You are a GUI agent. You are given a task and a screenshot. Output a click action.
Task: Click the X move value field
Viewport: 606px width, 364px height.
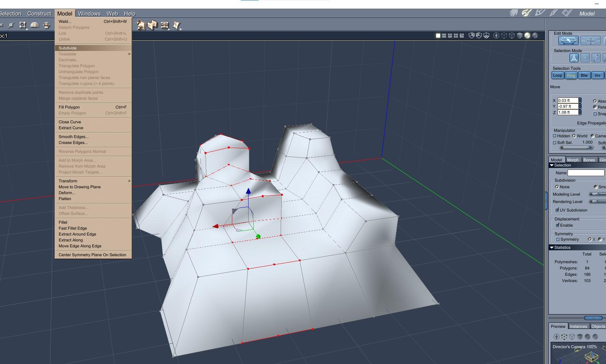click(x=568, y=100)
